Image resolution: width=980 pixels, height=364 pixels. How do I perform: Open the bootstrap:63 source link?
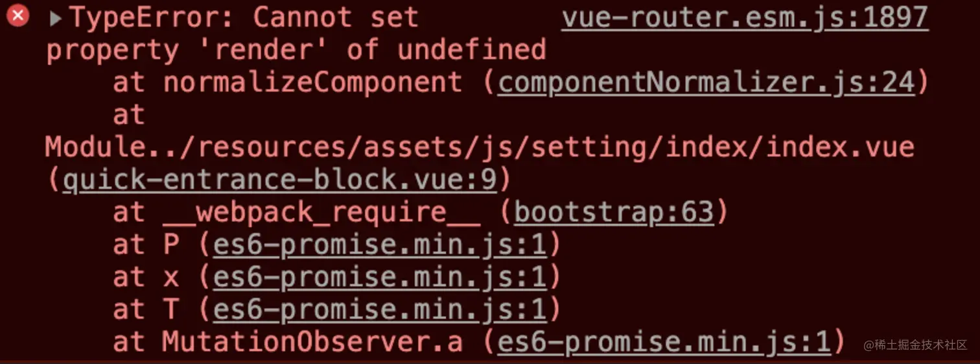coord(613,212)
